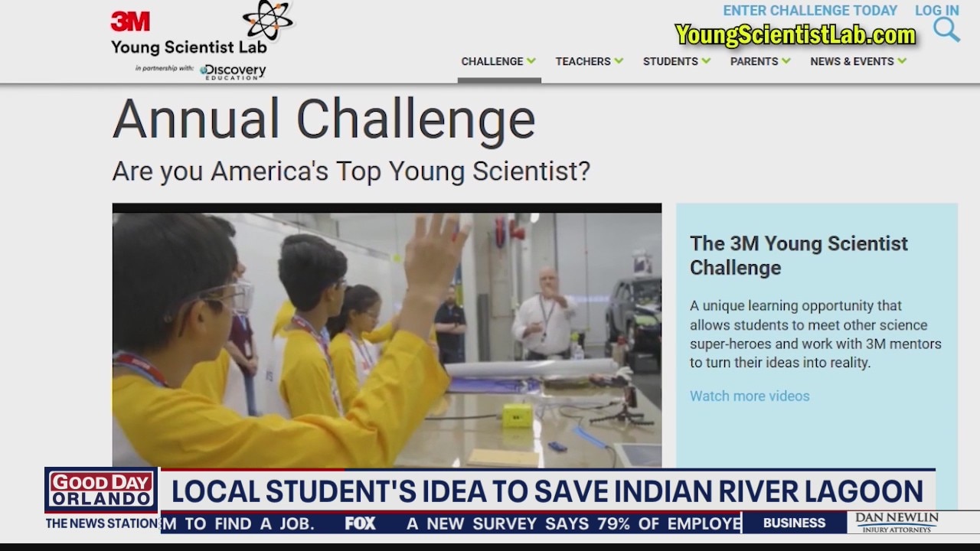Click the Dan Newlin Injury Attorneys logo
The height and width of the screenshot is (551, 980).
click(897, 523)
